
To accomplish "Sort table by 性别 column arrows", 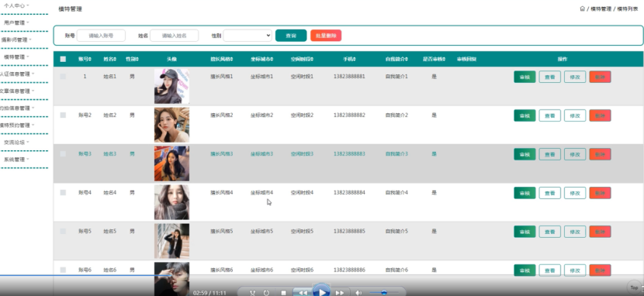I will [x=137, y=59].
